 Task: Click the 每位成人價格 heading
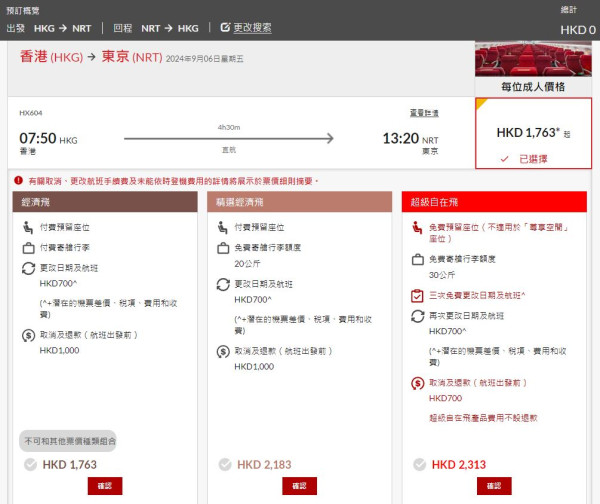tap(533, 87)
